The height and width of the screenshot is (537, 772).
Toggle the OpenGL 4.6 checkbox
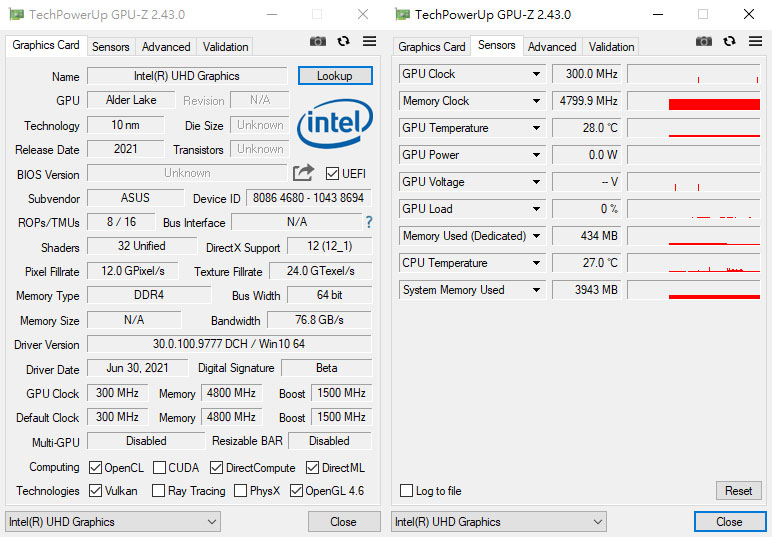[296, 491]
